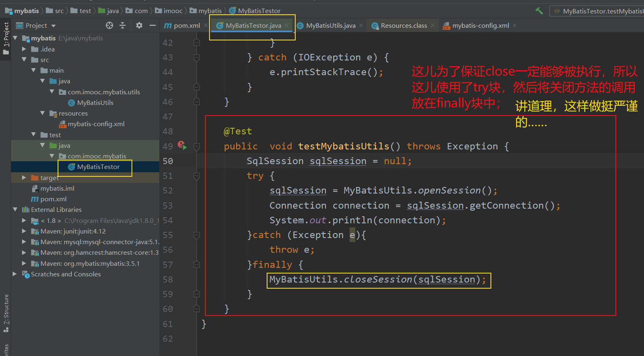Collapse the test folder arrow
Image resolution: width=644 pixels, height=356 pixels.
point(33,135)
